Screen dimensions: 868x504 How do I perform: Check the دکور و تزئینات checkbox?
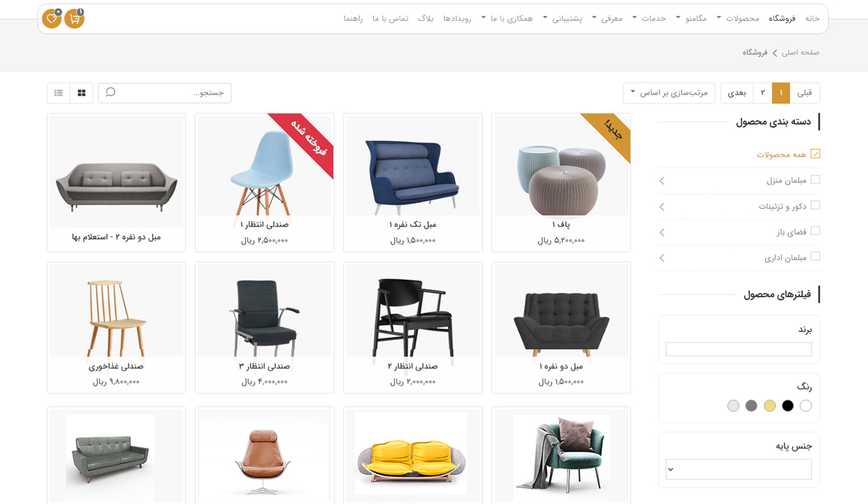[816, 205]
